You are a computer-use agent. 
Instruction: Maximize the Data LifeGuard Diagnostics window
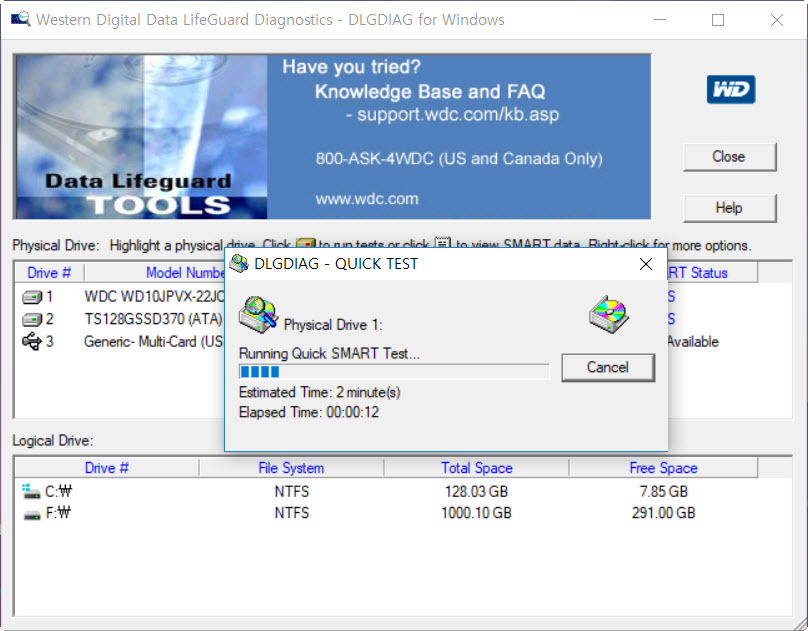[718, 20]
